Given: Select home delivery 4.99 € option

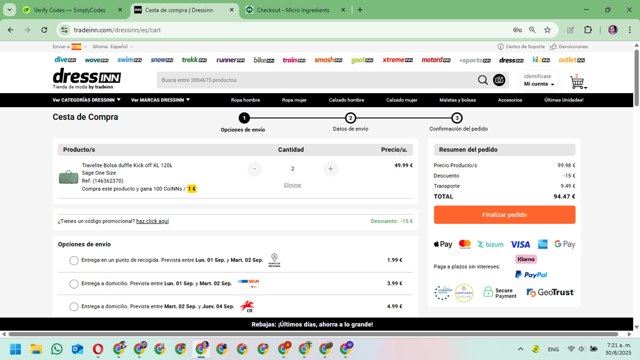Looking at the screenshot, I should tap(73, 307).
